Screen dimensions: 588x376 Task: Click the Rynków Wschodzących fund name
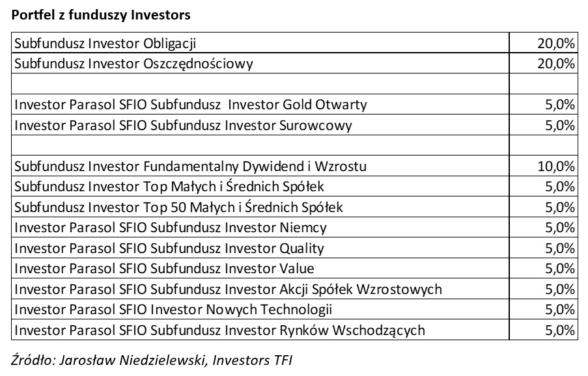point(219,330)
